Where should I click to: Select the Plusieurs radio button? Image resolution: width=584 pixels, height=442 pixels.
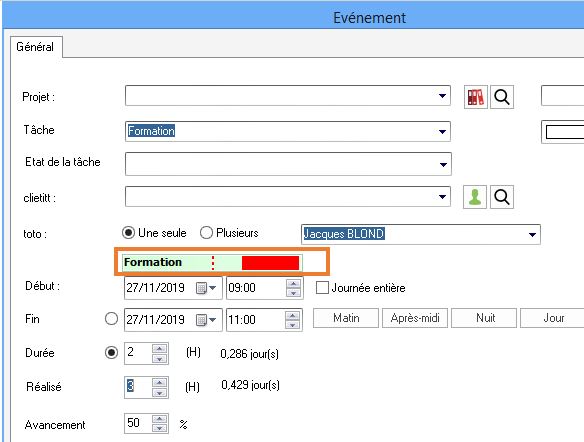206,233
